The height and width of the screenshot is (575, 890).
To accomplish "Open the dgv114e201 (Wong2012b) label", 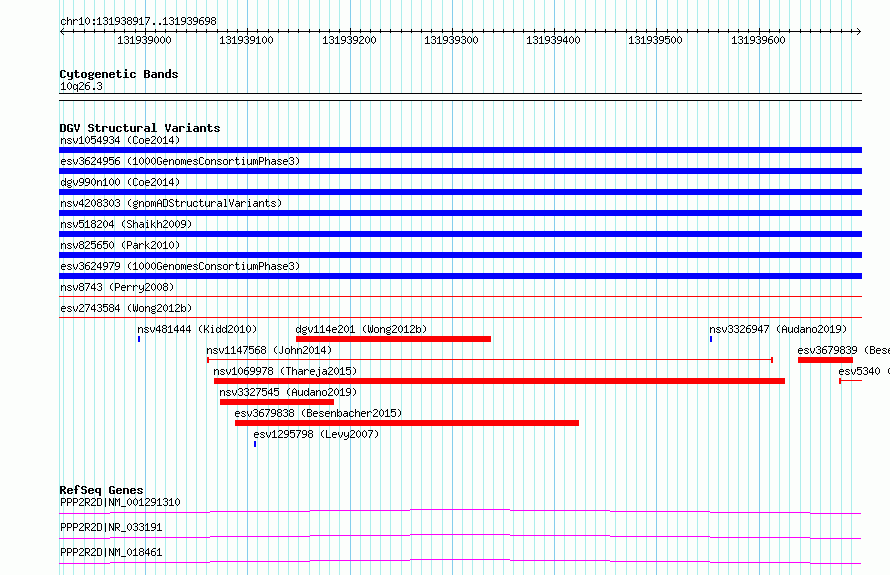I will 362,329.
